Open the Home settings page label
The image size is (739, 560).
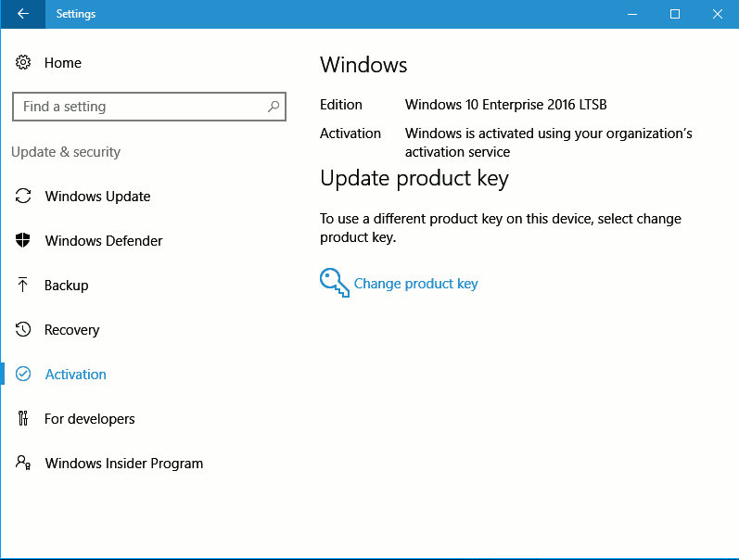pyautogui.click(x=63, y=63)
